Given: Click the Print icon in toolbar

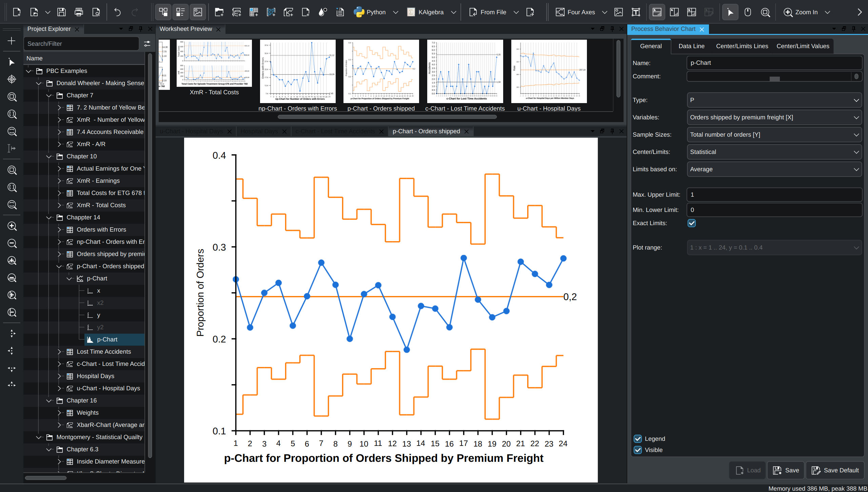Looking at the screenshot, I should [x=79, y=12].
